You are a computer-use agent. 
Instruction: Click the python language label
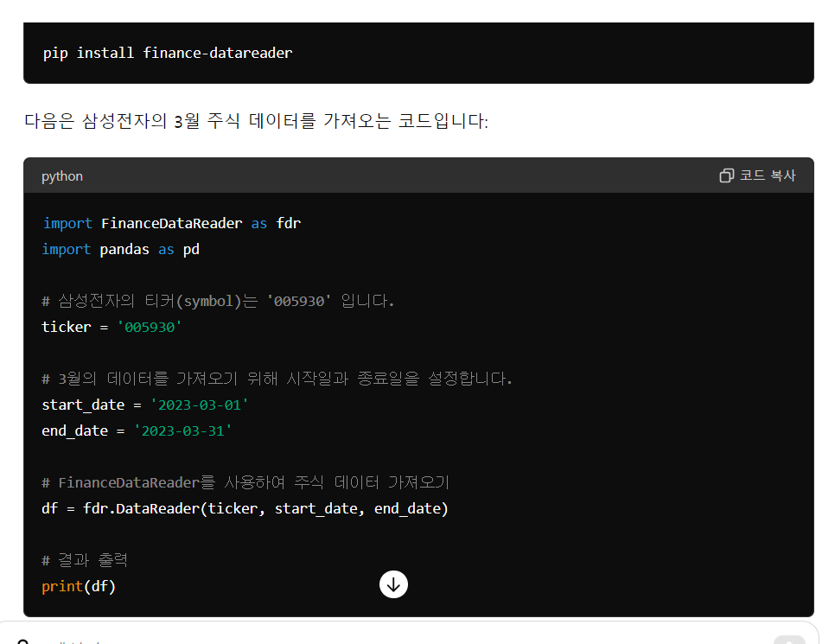[x=62, y=175]
